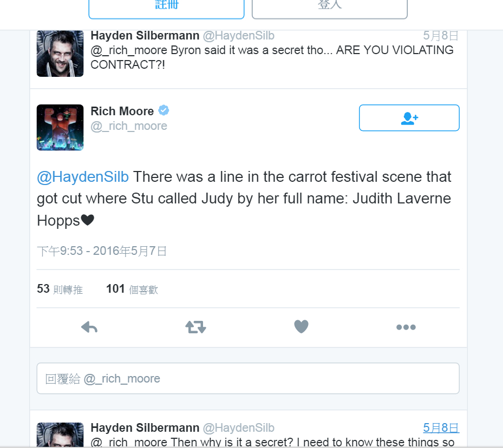Click the reply arrow icon
Screen dimensions: 503x448
(89, 327)
